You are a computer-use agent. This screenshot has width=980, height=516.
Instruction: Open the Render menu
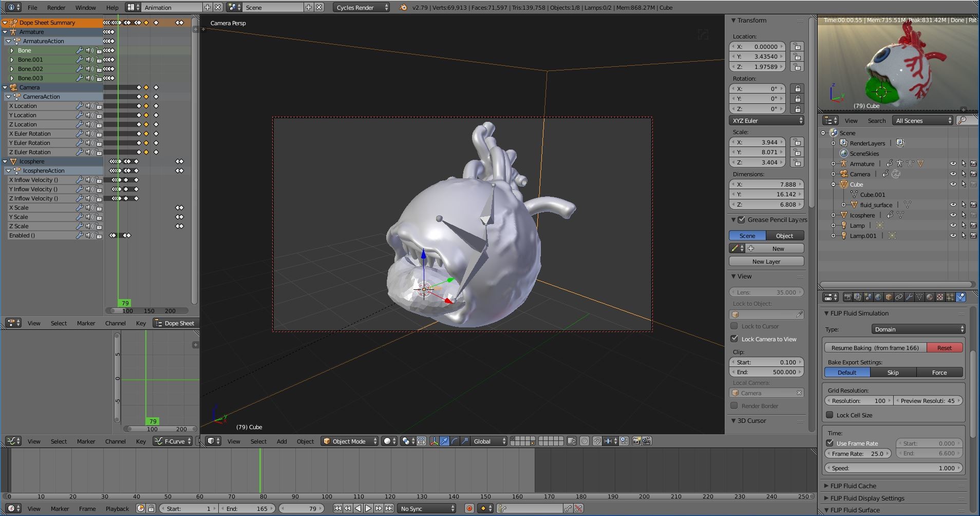pos(56,7)
